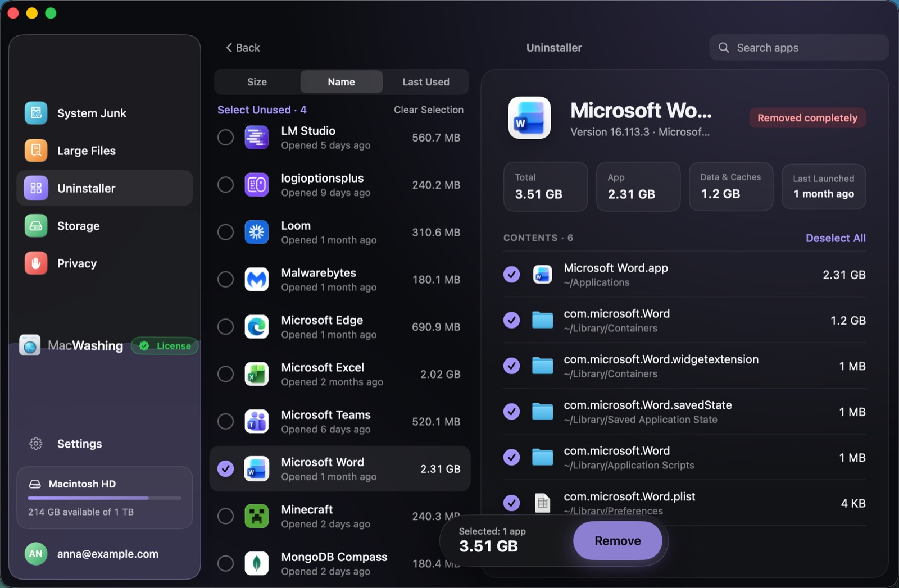This screenshot has width=899, height=588.
Task: Click the Malwarebytes app icon
Action: pyautogui.click(x=257, y=279)
